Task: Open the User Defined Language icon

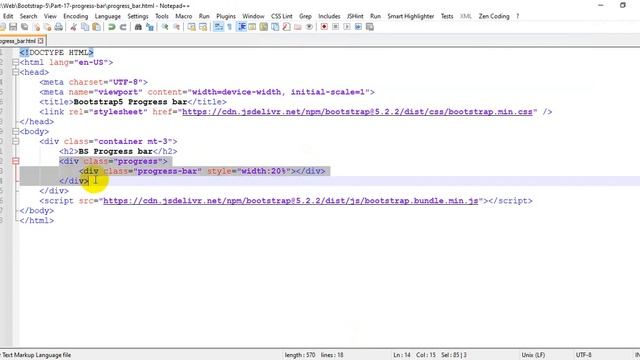Action: (x=252, y=27)
